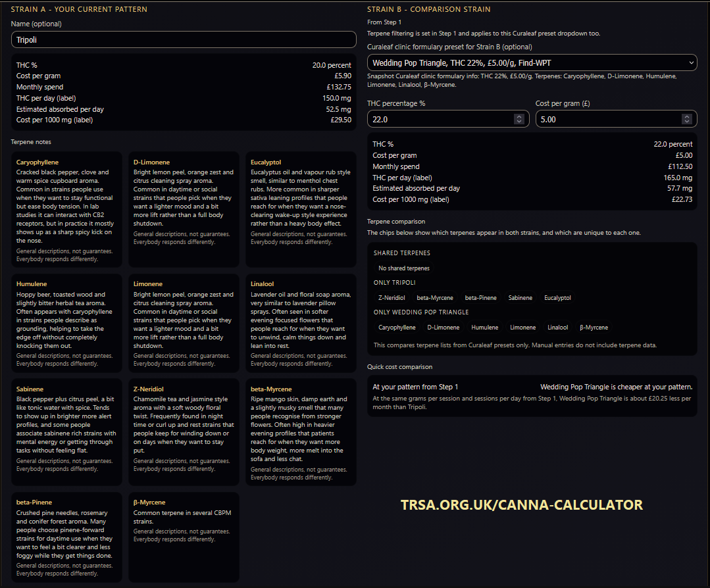The height and width of the screenshot is (588, 710).
Task: Click the THC percentage input field
Action: 448,119
